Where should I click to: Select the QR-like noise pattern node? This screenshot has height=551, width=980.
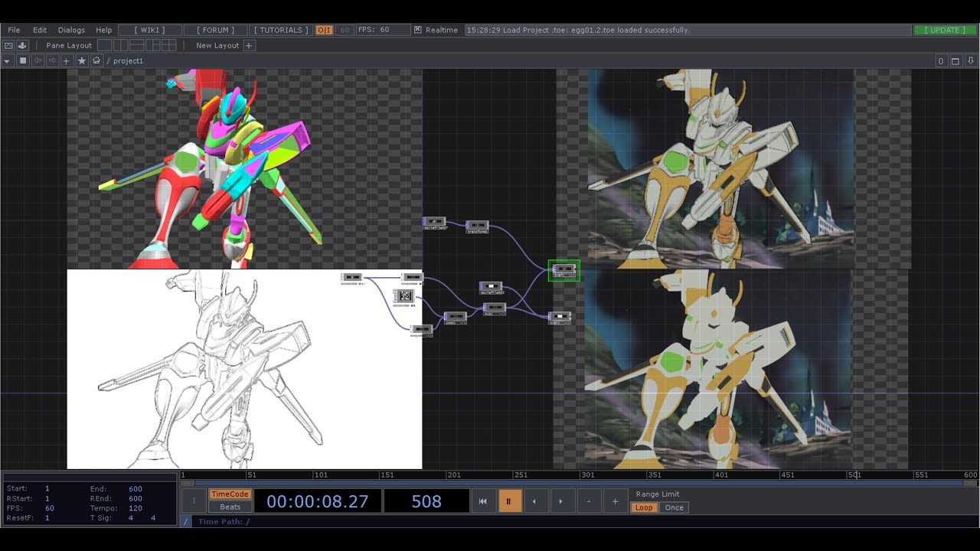click(x=406, y=296)
